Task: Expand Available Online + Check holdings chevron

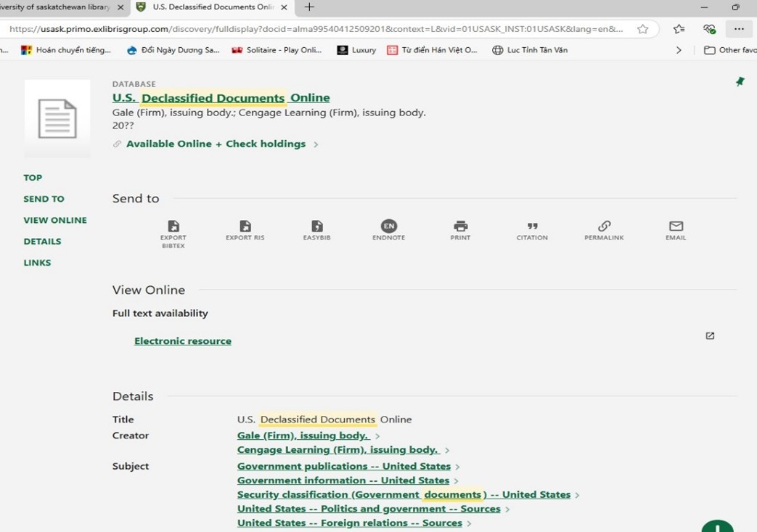Action: 316,144
